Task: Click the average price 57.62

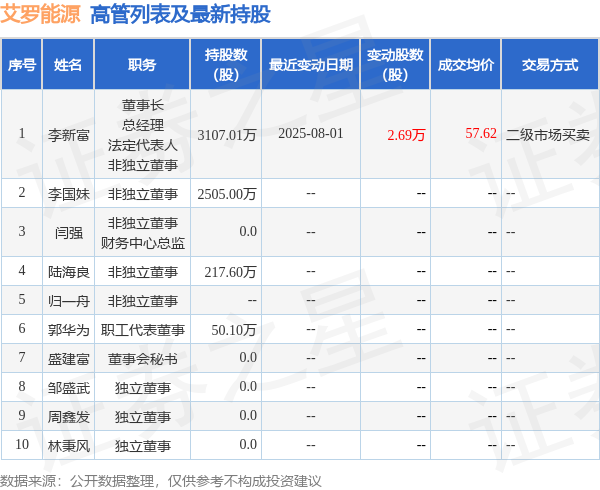Action: (481, 133)
